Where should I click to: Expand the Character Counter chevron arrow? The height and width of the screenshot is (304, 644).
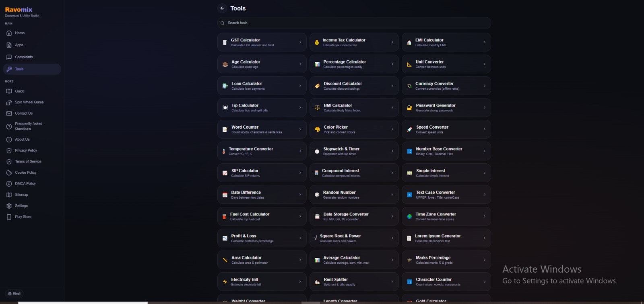(x=485, y=281)
